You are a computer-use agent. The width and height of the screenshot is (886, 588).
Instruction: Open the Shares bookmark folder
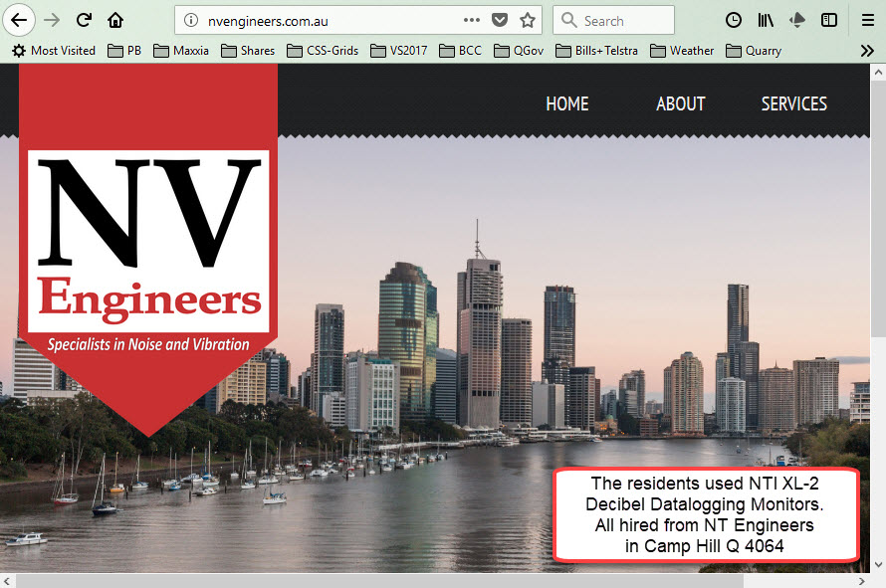tap(248, 51)
